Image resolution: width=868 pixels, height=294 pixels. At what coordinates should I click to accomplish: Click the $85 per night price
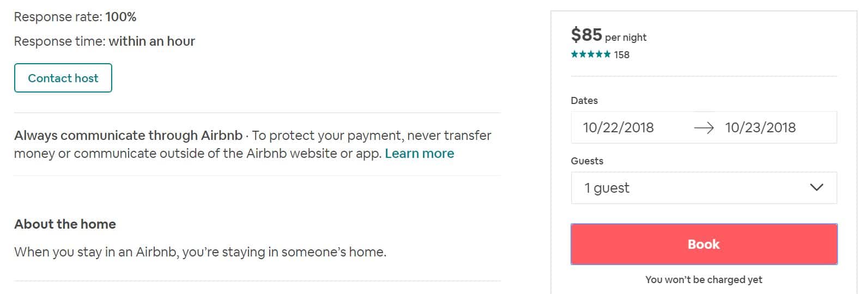coord(586,35)
